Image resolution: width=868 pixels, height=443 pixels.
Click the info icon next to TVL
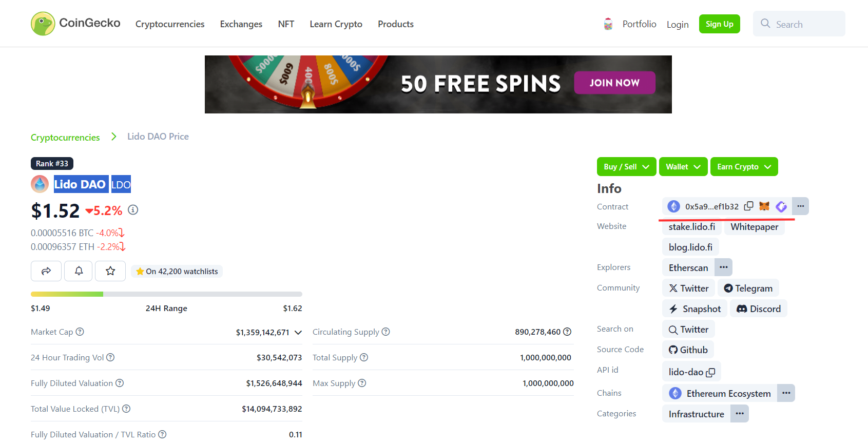click(127, 409)
